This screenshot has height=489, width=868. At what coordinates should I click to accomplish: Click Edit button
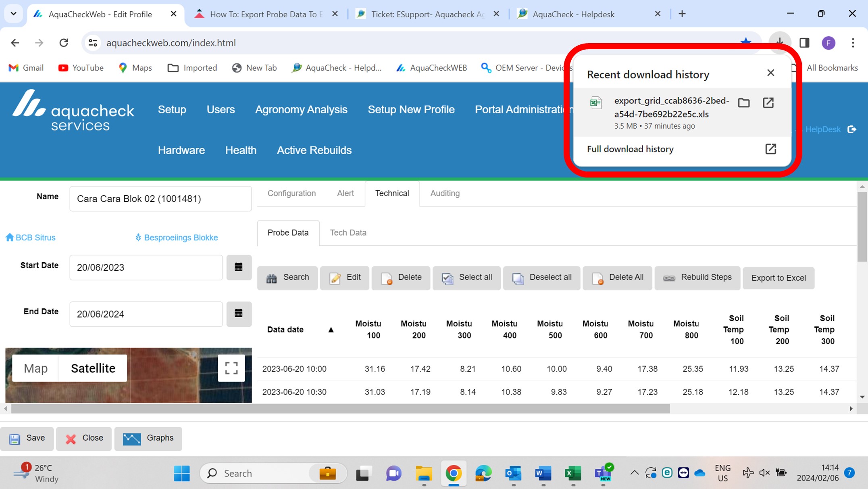point(345,278)
